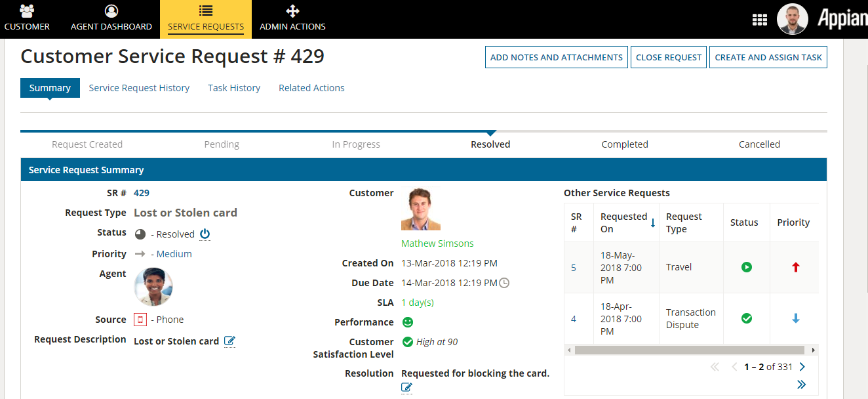
Task: Go to Agent Dashboard in top navigation
Action: (x=111, y=19)
